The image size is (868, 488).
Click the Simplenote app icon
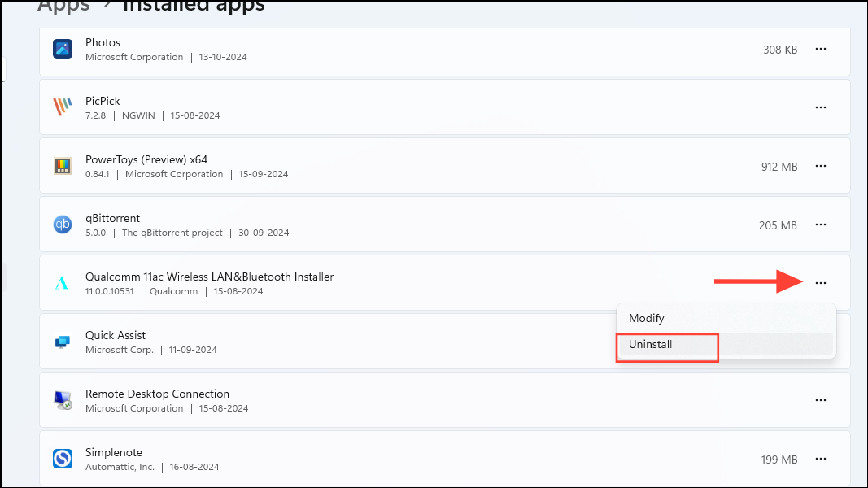point(63,459)
